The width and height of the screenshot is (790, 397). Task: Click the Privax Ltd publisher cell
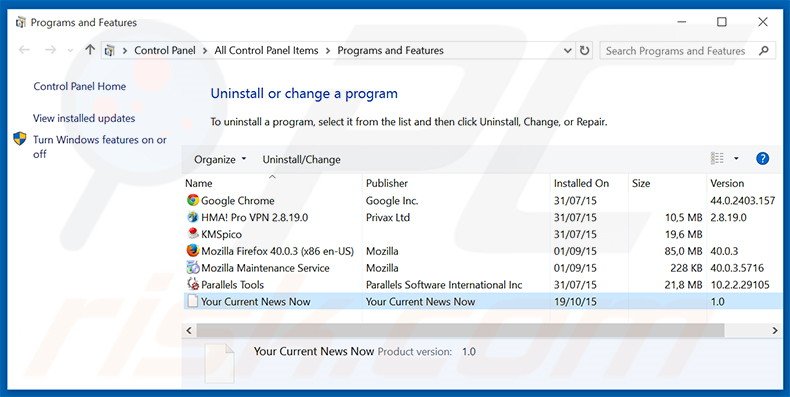388,218
